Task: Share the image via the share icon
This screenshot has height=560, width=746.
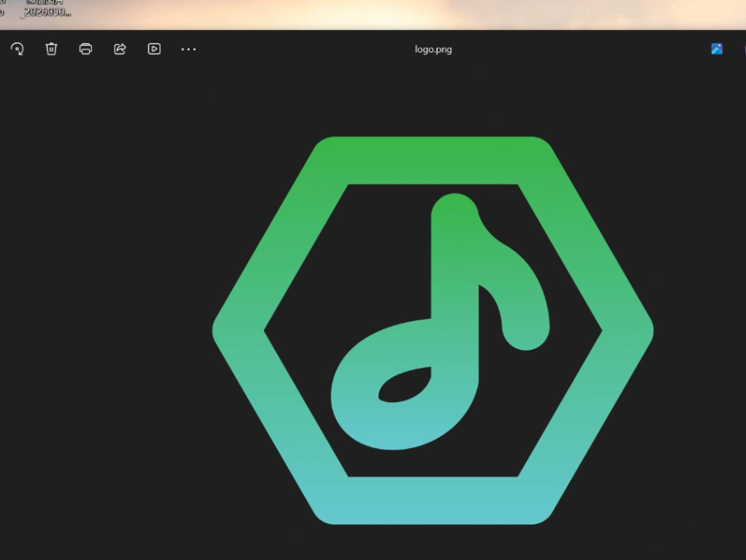Action: click(x=120, y=49)
